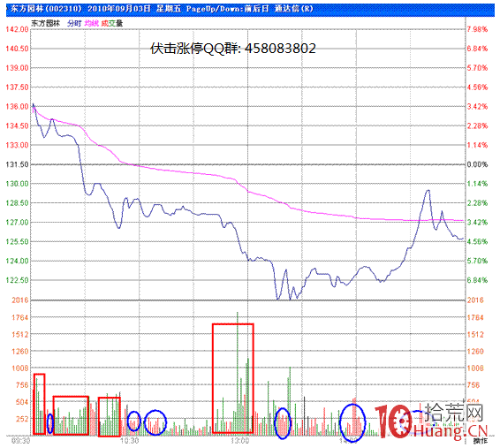Viewport: 500px width, 448px height.
Task: Click the magenta 均线 legend label
Action: (x=92, y=23)
